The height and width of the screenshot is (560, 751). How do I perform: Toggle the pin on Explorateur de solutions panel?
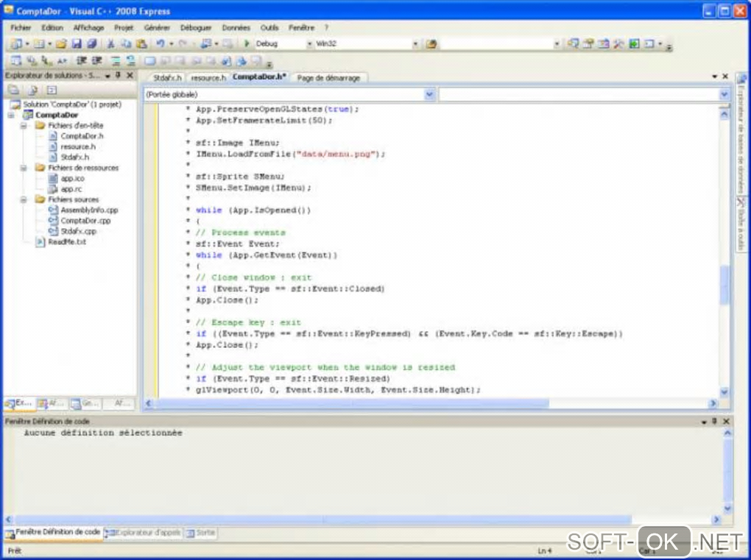pos(119,76)
